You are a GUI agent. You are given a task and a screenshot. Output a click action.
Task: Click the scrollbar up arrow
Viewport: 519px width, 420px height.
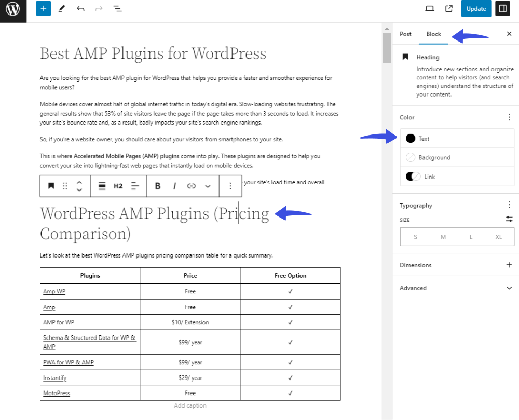[387, 29]
